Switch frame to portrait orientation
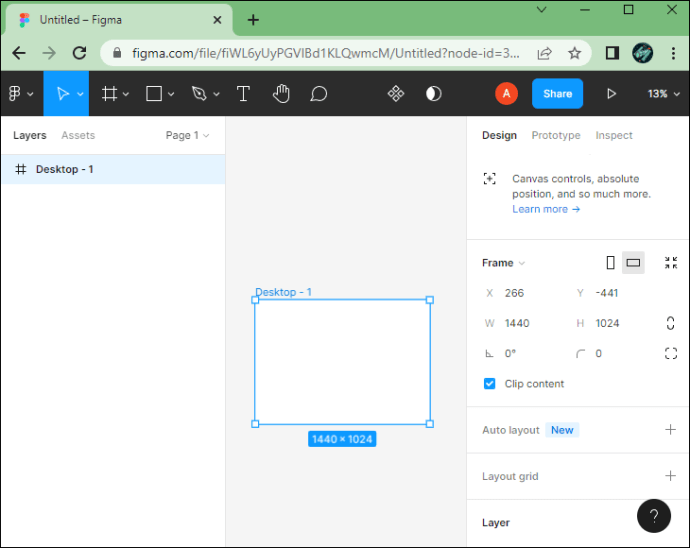 [x=610, y=263]
